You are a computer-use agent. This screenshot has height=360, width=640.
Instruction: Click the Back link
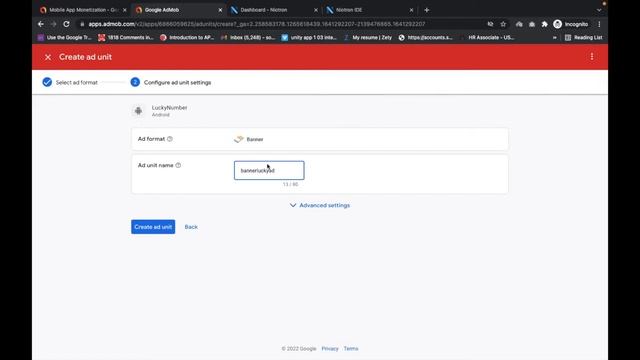[191, 227]
